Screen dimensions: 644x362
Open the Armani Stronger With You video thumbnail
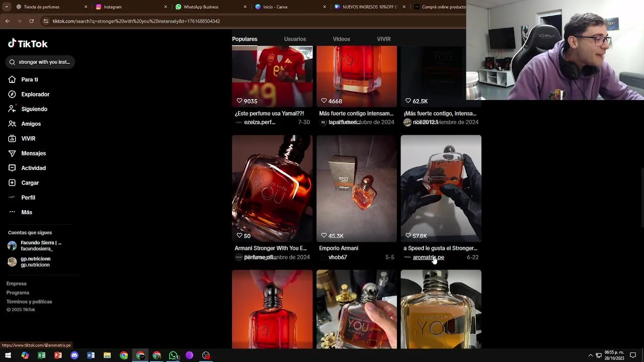point(272,188)
